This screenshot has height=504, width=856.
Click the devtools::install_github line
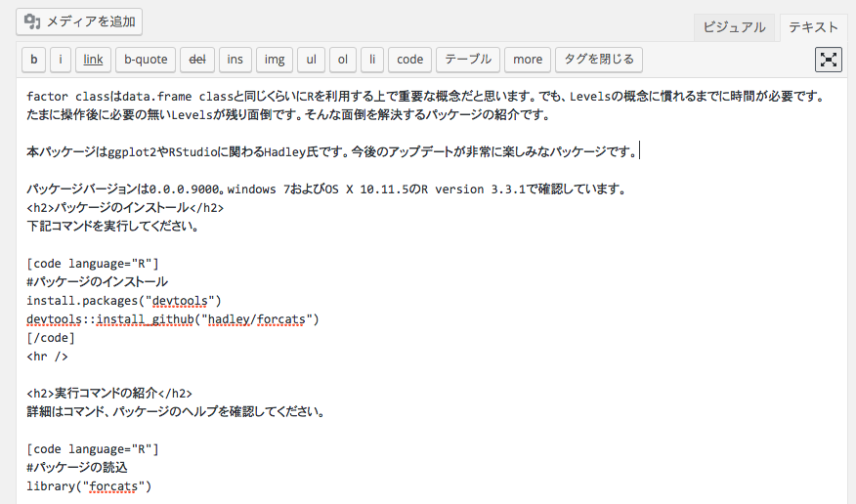tap(173, 319)
